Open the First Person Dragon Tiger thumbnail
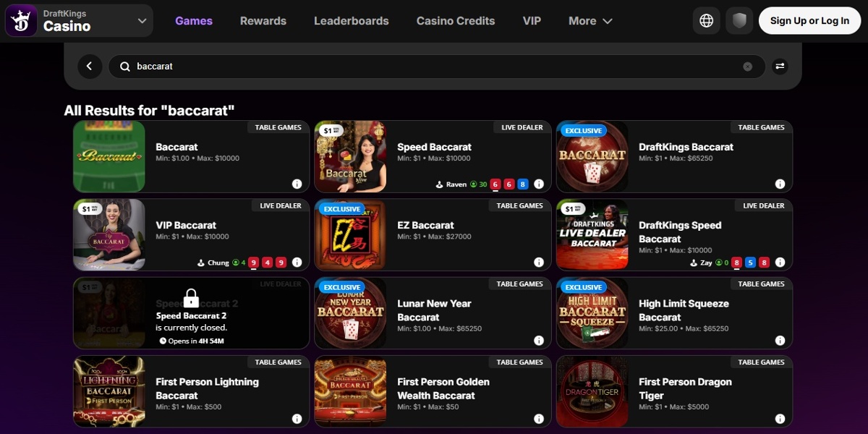This screenshot has height=434, width=868. click(x=592, y=391)
